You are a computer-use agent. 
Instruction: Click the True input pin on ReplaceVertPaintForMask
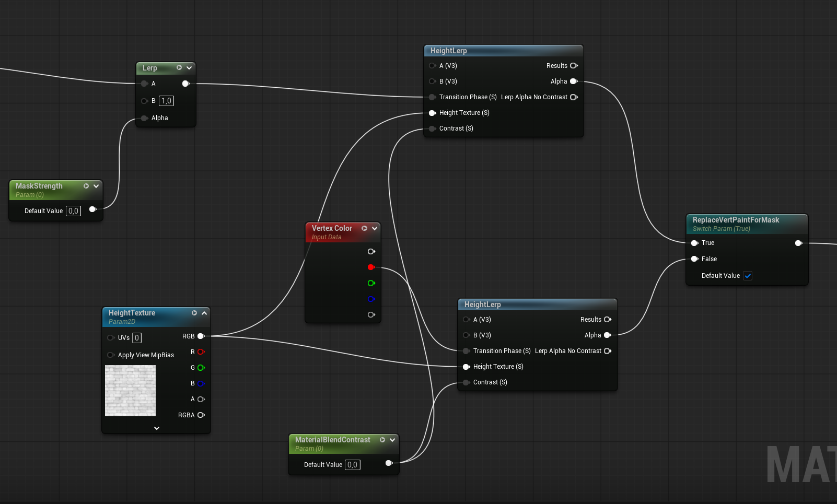694,243
